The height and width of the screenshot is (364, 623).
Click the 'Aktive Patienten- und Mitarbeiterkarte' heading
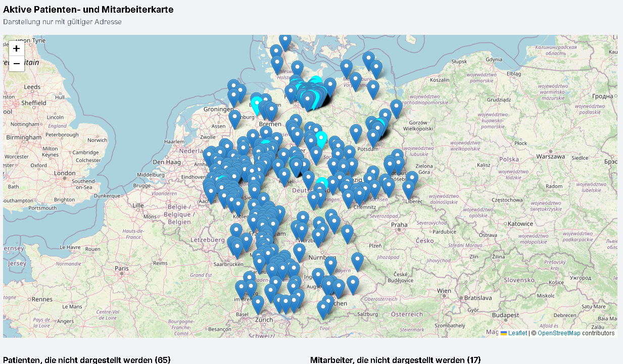coord(88,10)
